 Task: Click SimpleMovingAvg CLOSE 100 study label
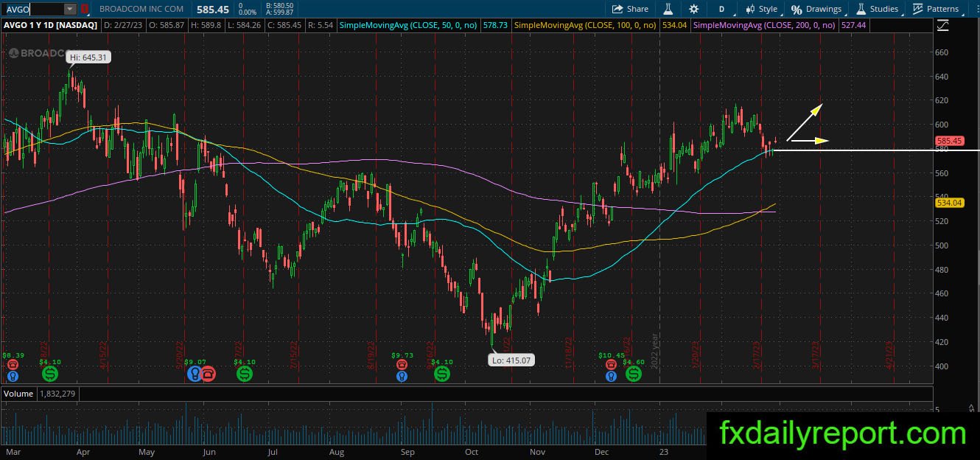click(x=586, y=25)
